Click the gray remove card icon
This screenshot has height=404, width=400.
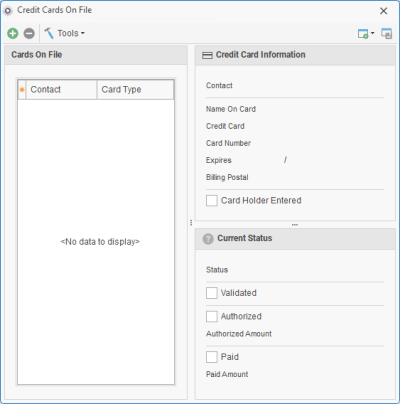(29, 33)
